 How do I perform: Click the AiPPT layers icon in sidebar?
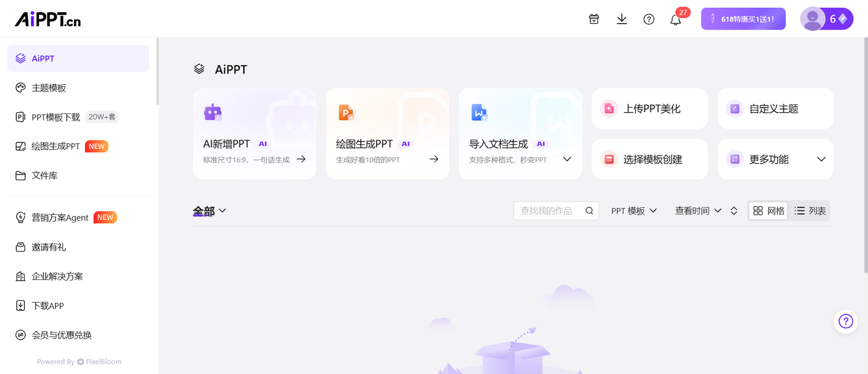point(20,59)
